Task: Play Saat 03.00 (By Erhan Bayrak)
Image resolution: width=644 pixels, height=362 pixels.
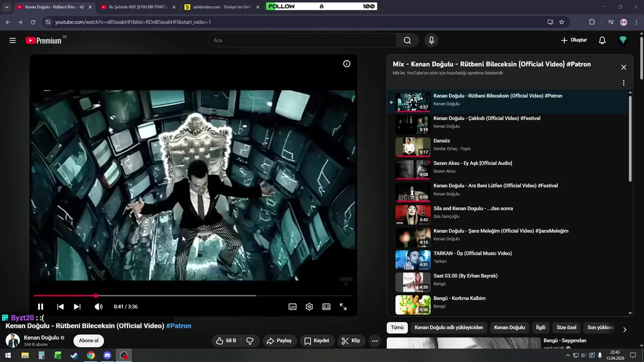Action: tap(508, 282)
